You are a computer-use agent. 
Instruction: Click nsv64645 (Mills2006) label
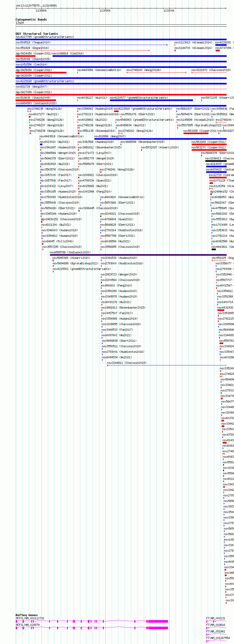[x=58, y=241]
